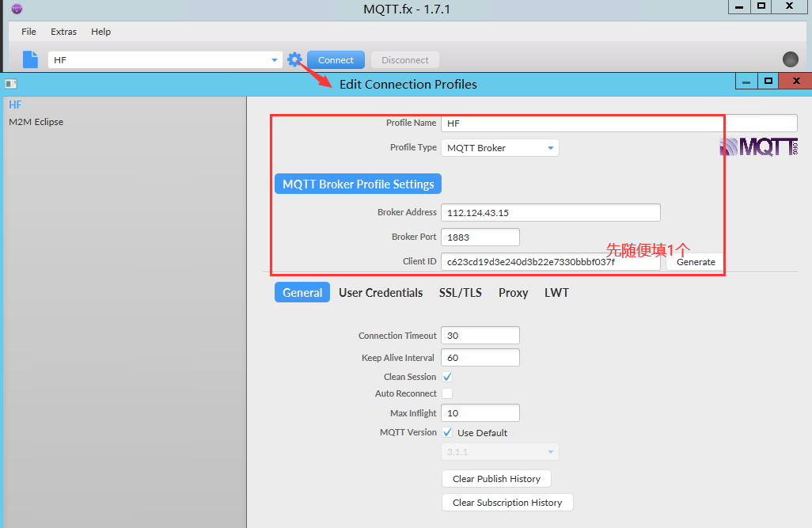Image resolution: width=812 pixels, height=528 pixels.
Task: Toggle the Clean Session checkbox
Action: 447,377
